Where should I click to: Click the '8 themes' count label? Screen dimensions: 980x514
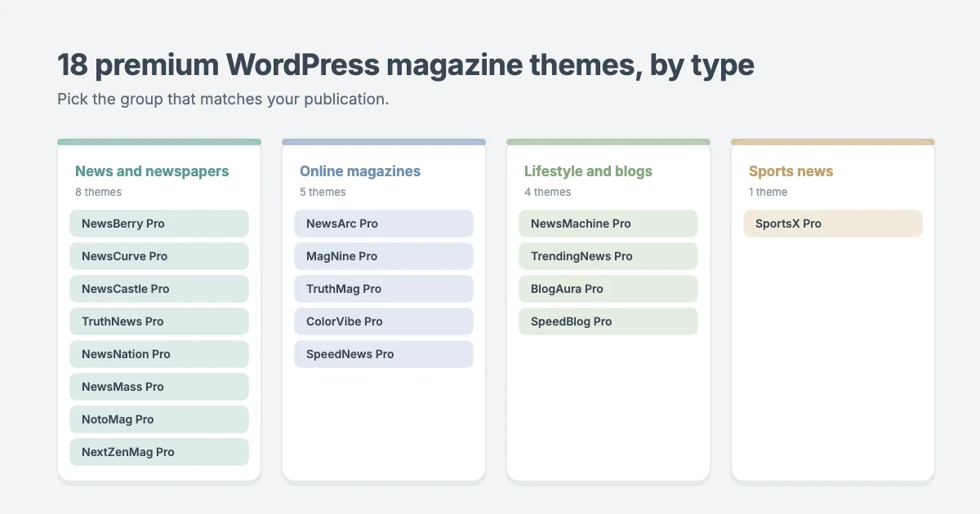tap(98, 193)
